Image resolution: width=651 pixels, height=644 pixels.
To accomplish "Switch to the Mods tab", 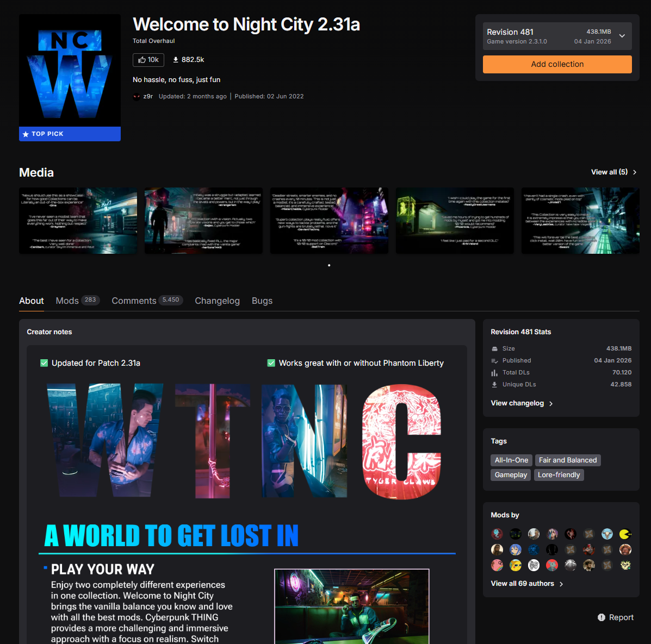I will [67, 301].
